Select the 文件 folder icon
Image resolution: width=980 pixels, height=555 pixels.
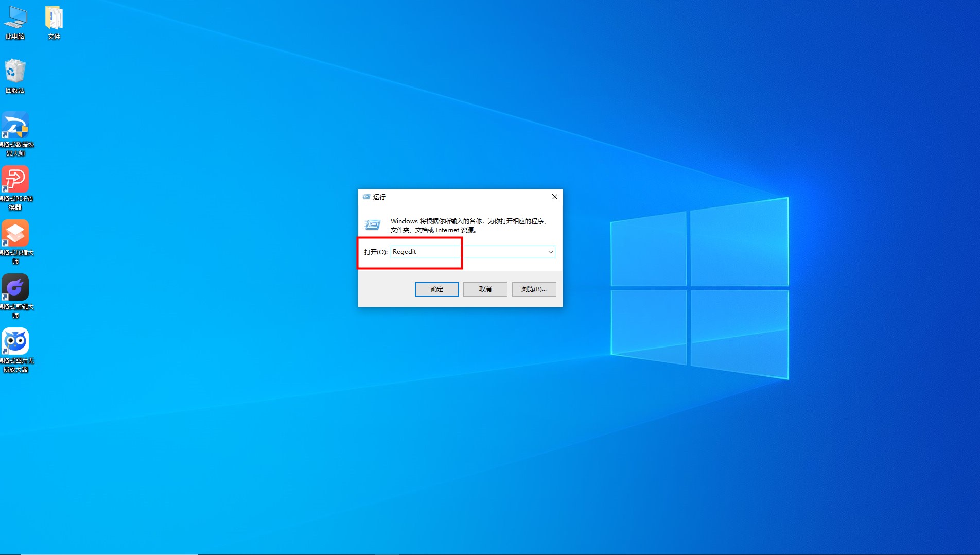coord(54,19)
